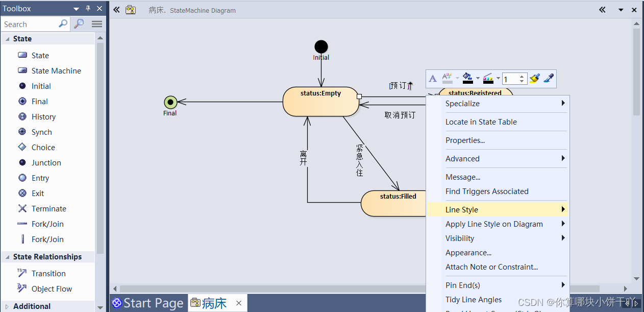
Task: Click the 取消预订 transition label
Action: coord(400,115)
